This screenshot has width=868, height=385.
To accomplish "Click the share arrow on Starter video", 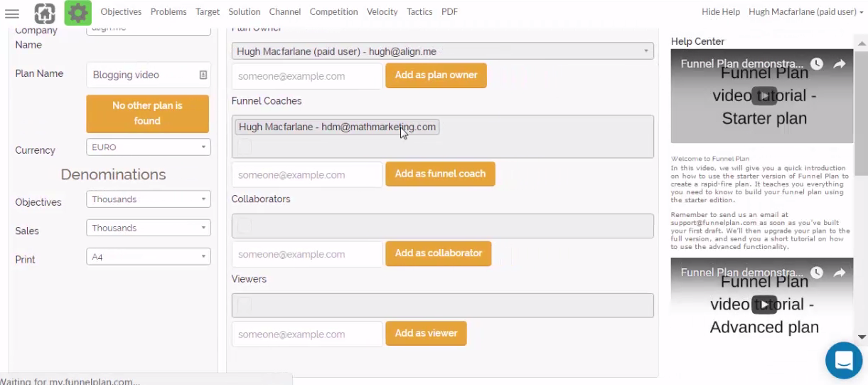I will [840, 64].
